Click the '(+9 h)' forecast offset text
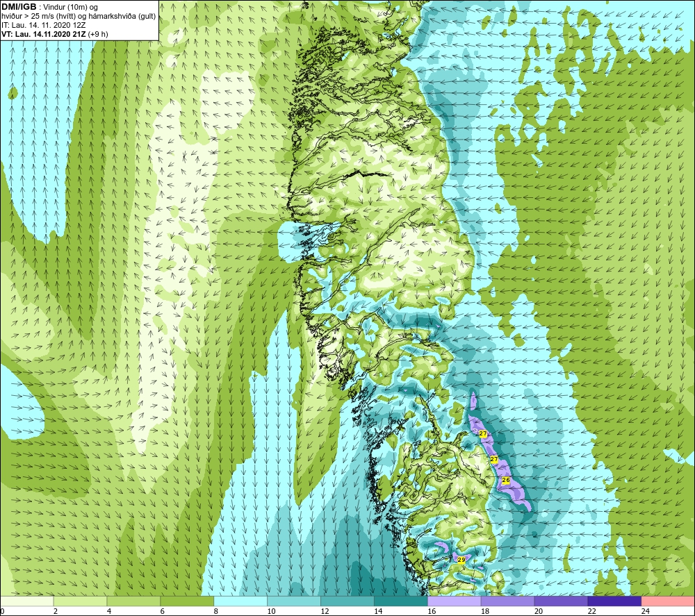The image size is (695, 616). tap(98, 34)
